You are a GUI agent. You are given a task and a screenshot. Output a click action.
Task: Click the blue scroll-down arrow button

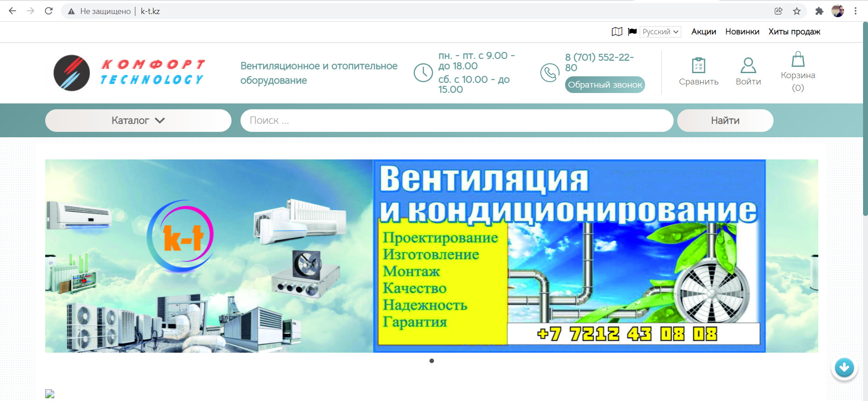coord(844,368)
